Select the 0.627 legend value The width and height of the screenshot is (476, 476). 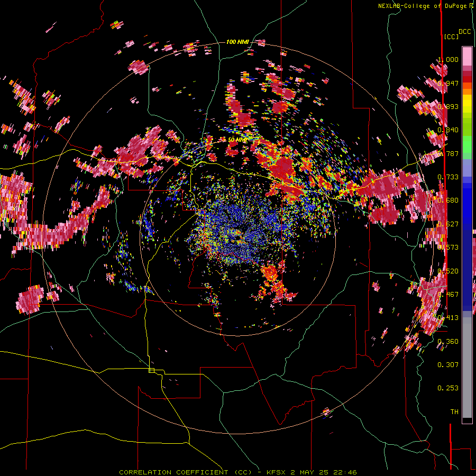point(448,224)
